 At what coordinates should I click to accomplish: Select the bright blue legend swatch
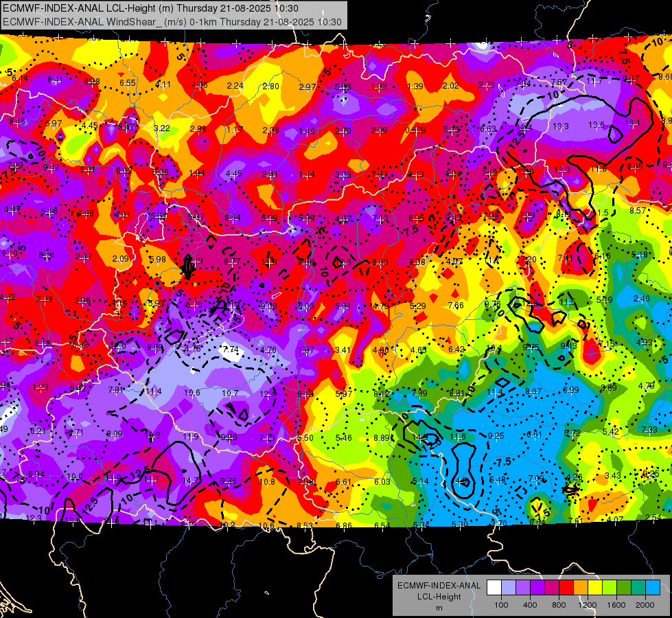point(653,588)
